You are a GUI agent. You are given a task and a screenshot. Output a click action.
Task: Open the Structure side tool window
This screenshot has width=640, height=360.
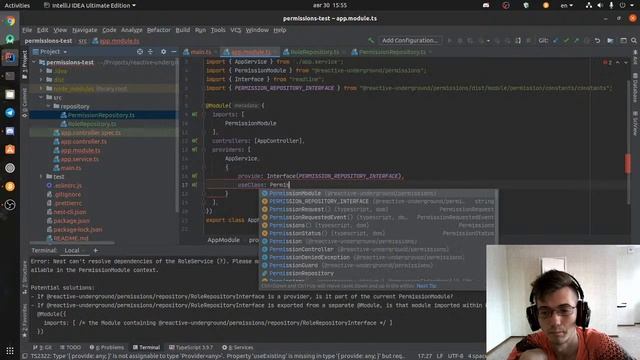pyautogui.click(x=24, y=278)
